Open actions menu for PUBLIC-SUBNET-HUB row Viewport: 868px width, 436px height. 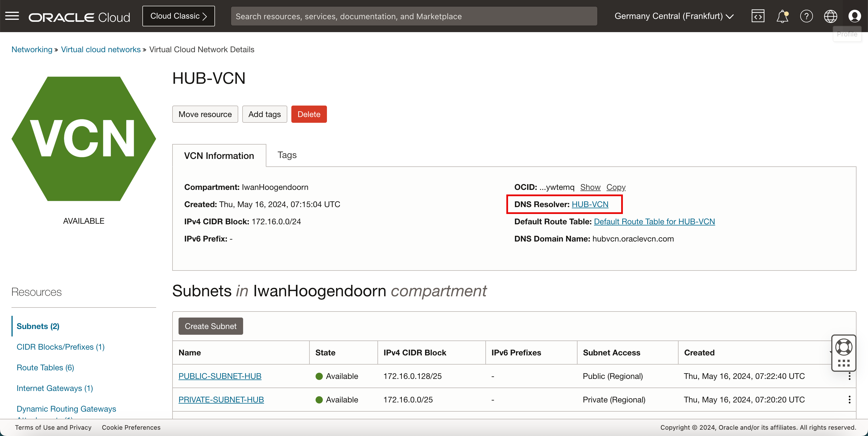click(x=849, y=376)
